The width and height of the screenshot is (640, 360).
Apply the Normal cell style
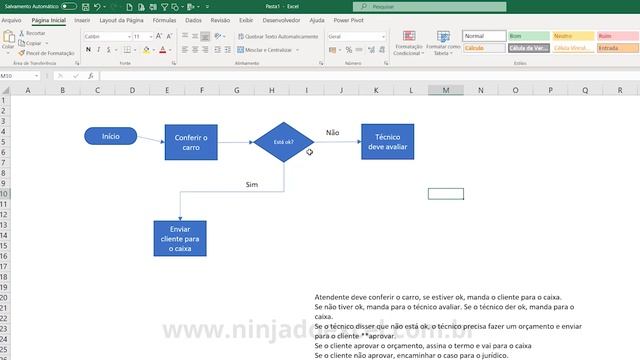click(484, 36)
